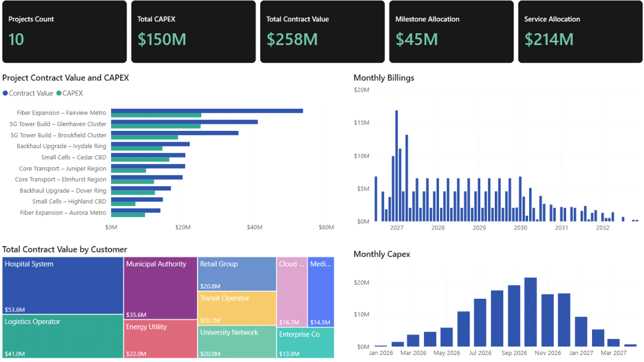Click the Enterprise Co treemap tile
This screenshot has width=644, height=362.
coord(305,343)
